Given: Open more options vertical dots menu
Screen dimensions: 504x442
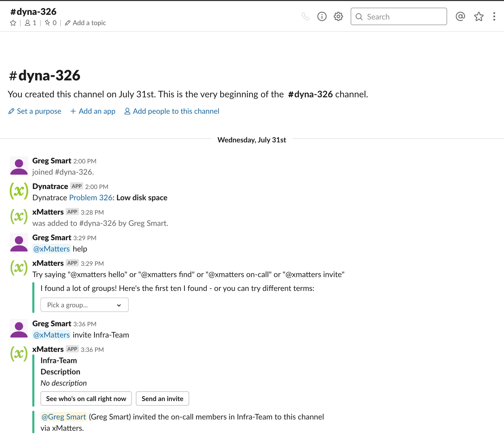Looking at the screenshot, I should tap(494, 17).
